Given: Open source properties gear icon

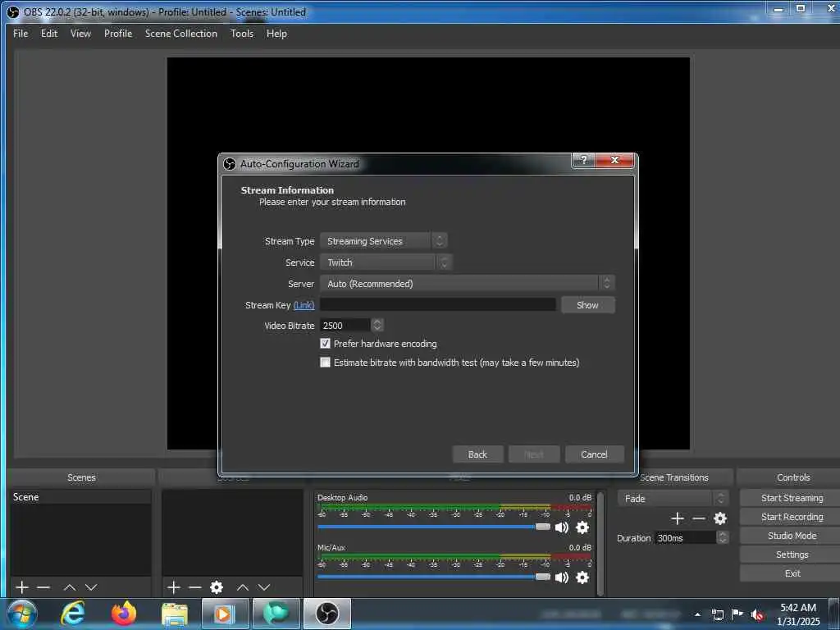Looking at the screenshot, I should coord(217,587).
